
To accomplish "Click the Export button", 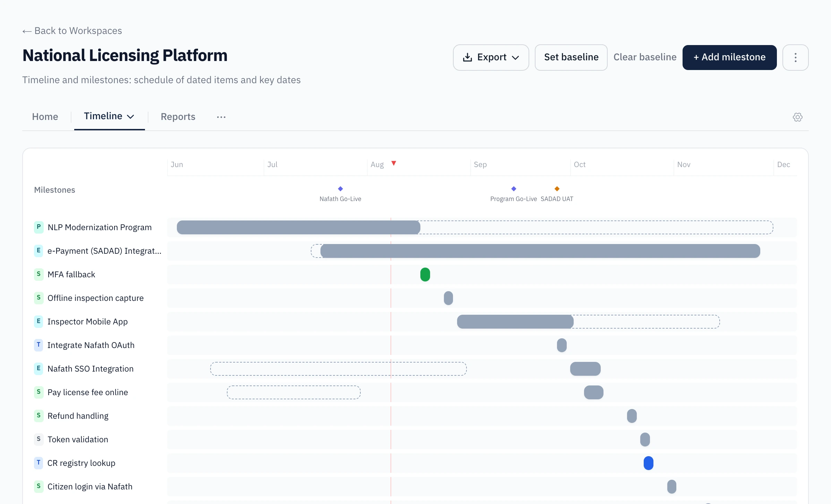I will click(491, 58).
